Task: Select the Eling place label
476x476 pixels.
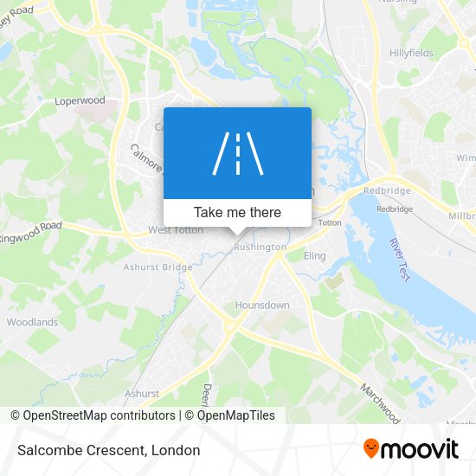Action: [x=315, y=256]
